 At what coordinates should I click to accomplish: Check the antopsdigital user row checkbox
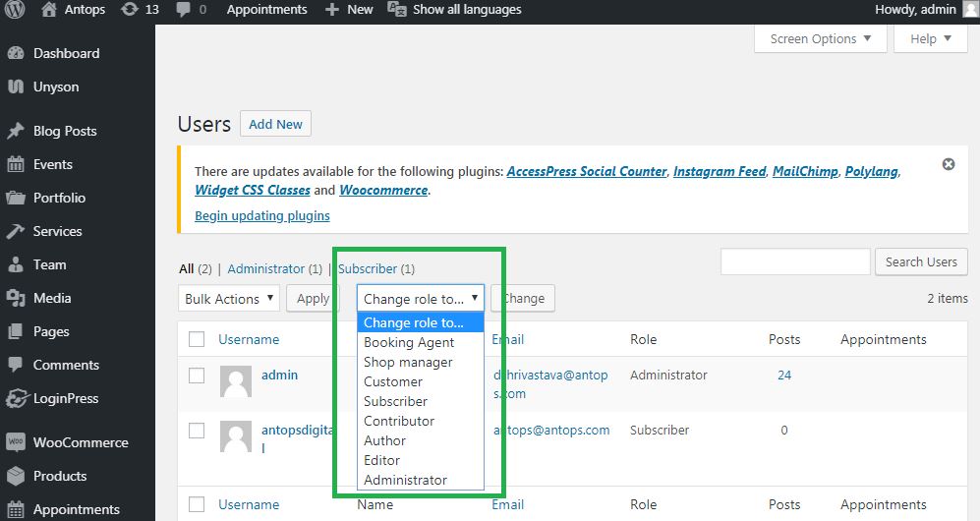[x=197, y=431]
